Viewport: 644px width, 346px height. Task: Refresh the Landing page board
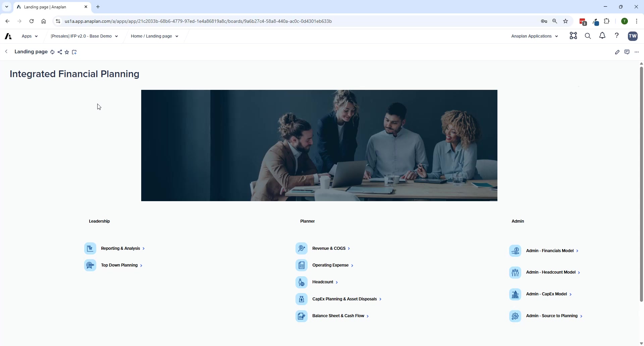coord(52,52)
